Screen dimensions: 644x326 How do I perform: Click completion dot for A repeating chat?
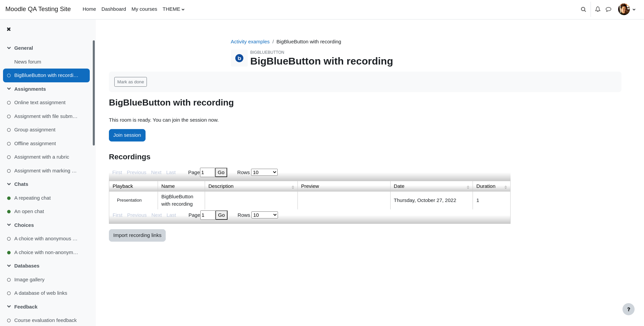click(x=9, y=198)
